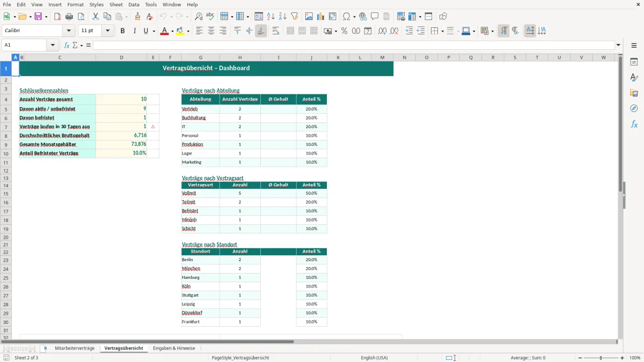Open the sidebar Navigator
The height and width of the screenshot is (362, 644).
point(634,108)
